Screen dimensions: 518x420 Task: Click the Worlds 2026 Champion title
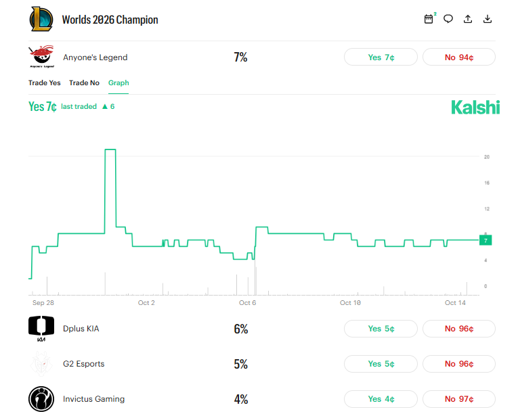110,20
